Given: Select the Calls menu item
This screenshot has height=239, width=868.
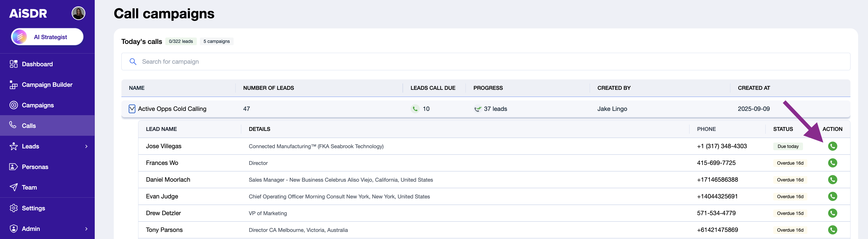Looking at the screenshot, I should (47, 126).
